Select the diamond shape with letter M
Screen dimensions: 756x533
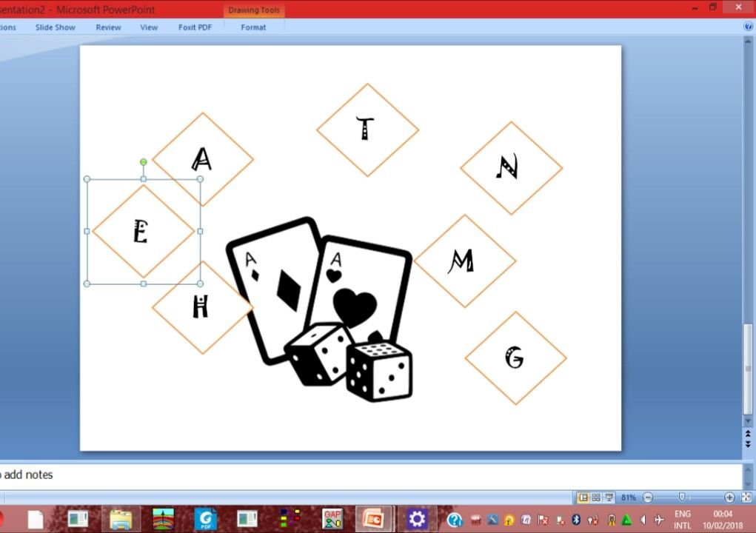click(x=465, y=261)
